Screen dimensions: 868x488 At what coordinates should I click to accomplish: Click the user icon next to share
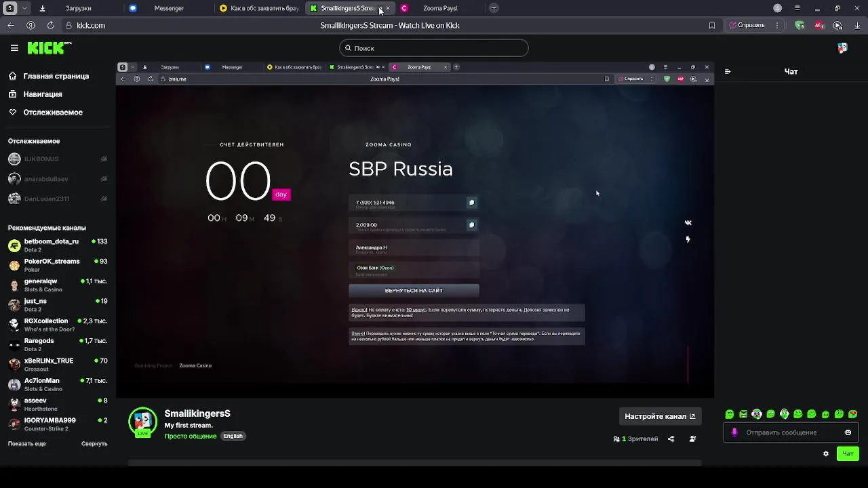692,439
